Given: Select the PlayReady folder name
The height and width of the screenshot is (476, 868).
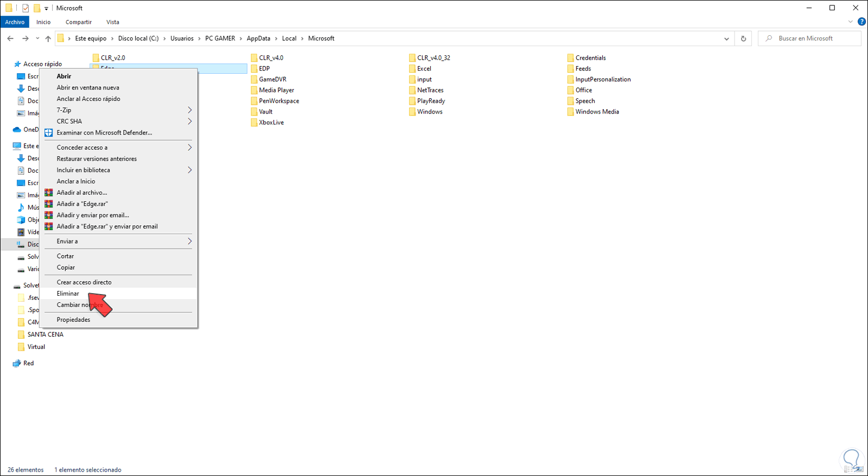Looking at the screenshot, I should coord(431,101).
